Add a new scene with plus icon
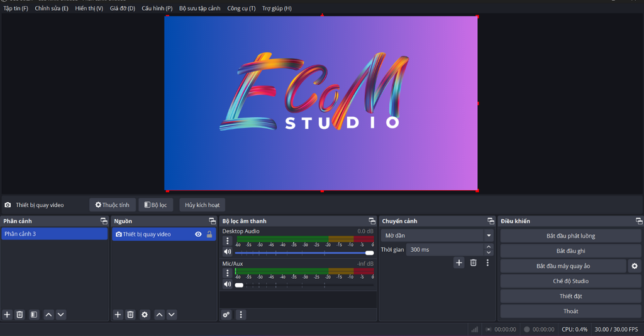 click(7, 315)
